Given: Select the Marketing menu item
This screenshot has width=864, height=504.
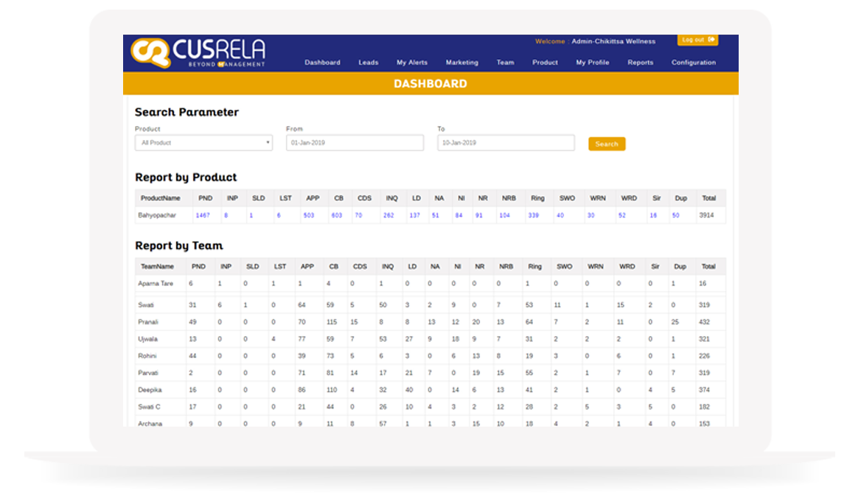Looking at the screenshot, I should 461,63.
